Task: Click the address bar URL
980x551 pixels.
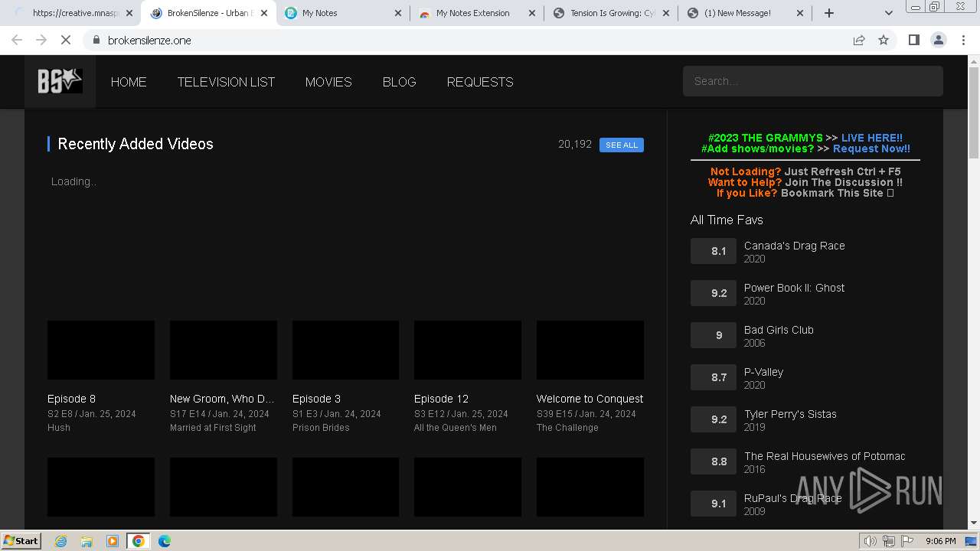Action: tap(149, 40)
